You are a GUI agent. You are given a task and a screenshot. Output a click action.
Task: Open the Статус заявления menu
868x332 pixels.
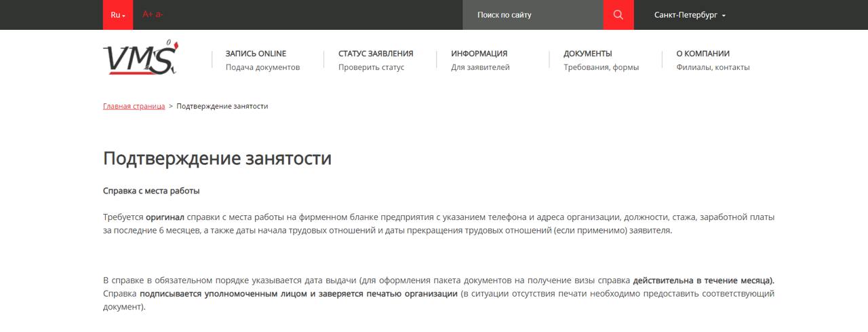click(376, 54)
